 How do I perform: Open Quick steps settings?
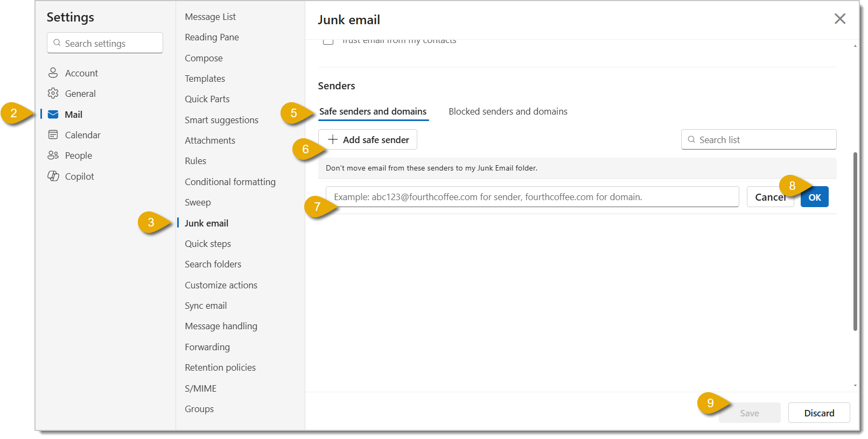[208, 244]
